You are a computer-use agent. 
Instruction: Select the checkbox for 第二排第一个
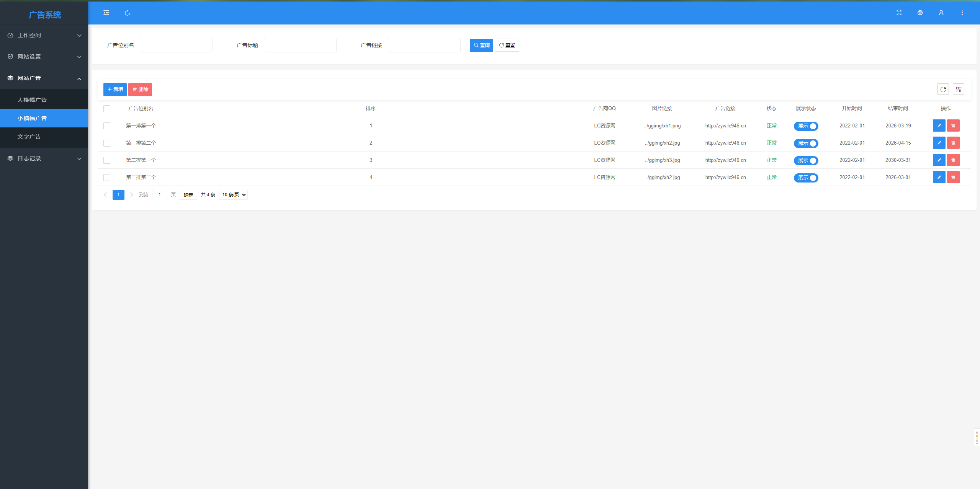coord(107,160)
